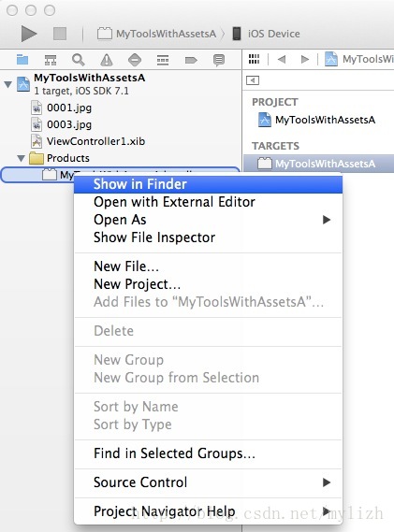
Task: Collapse the Products folder triangle
Action: tap(22, 158)
